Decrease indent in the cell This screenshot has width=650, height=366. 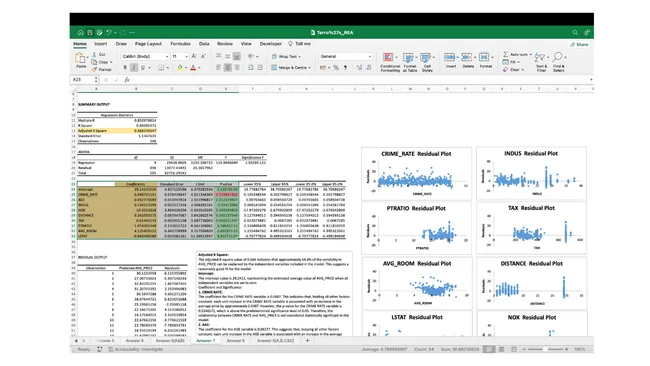point(251,67)
